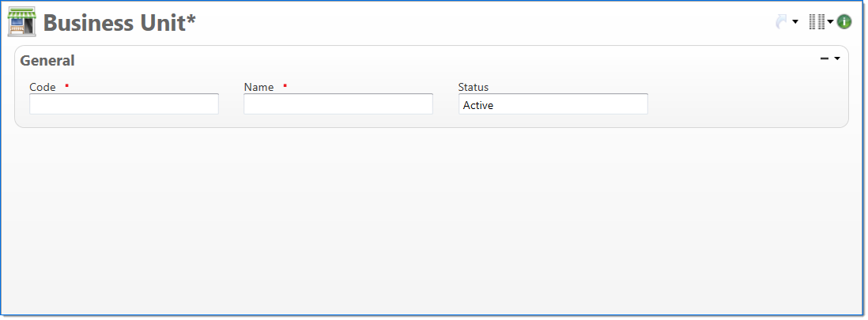The height and width of the screenshot is (320, 868).
Task: Open the General section options dropdown arrow
Action: coord(837,58)
